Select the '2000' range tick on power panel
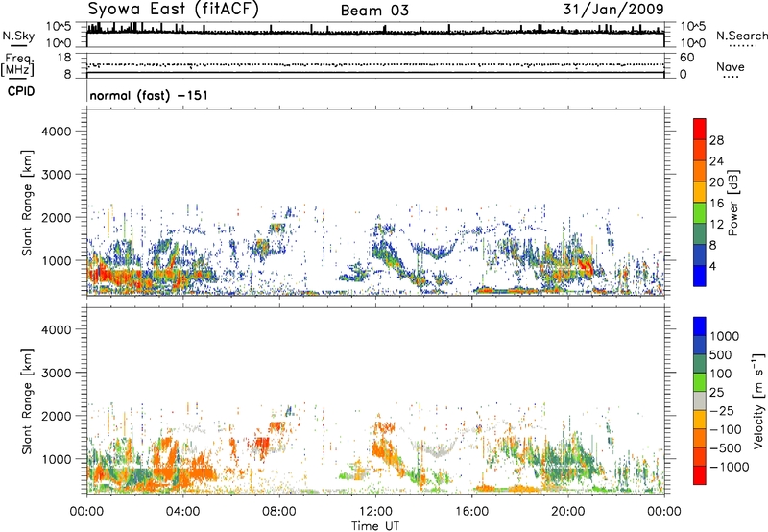768x532 pixels. pos(57,217)
